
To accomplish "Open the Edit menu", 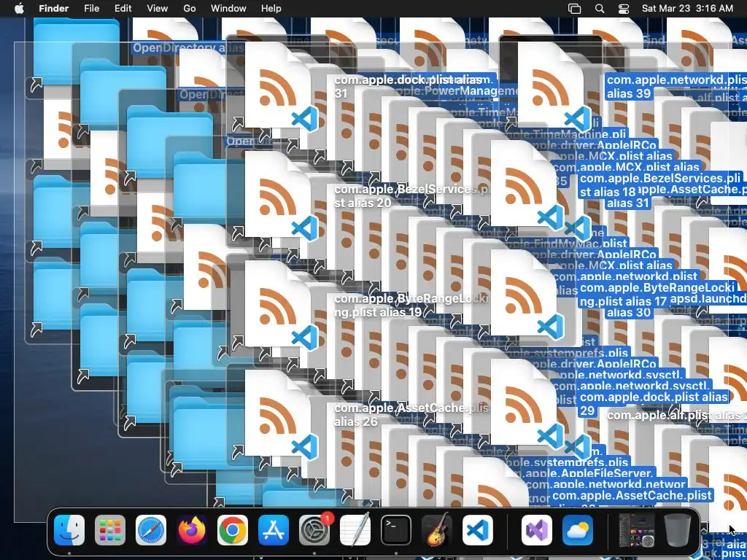I will click(123, 9).
